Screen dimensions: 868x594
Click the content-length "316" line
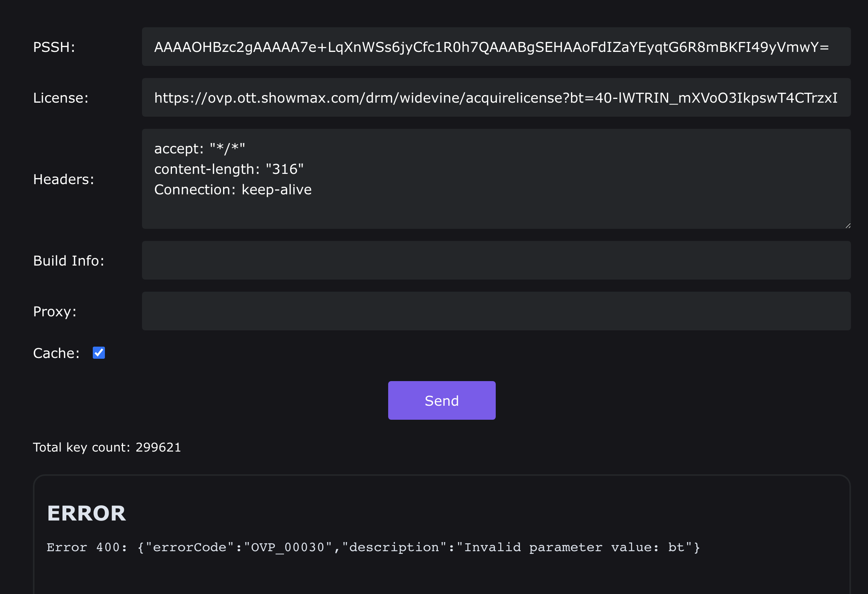[x=229, y=169]
